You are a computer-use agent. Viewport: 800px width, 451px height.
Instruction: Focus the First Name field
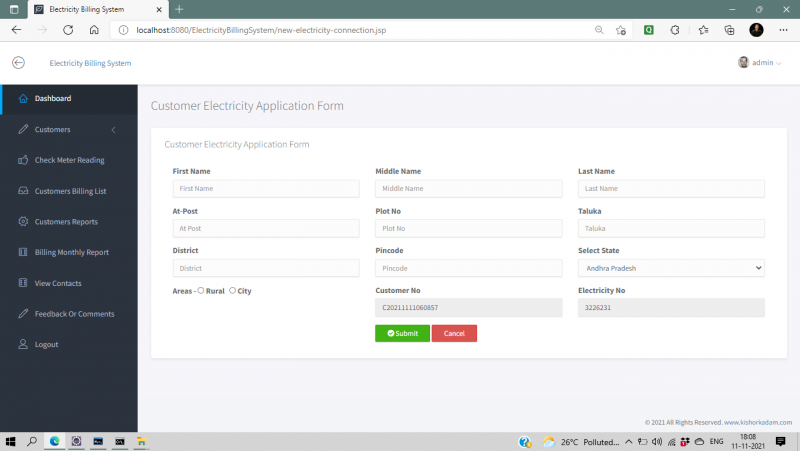pos(266,188)
